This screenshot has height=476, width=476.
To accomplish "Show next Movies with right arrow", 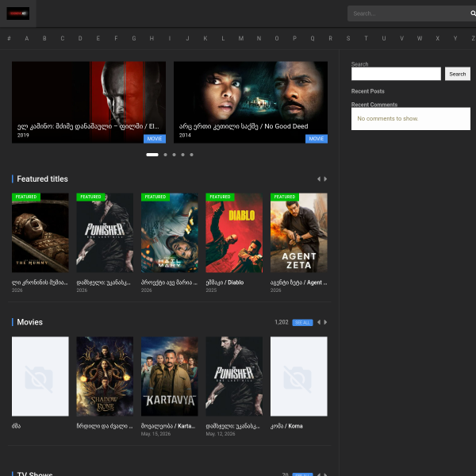I will click(x=325, y=322).
